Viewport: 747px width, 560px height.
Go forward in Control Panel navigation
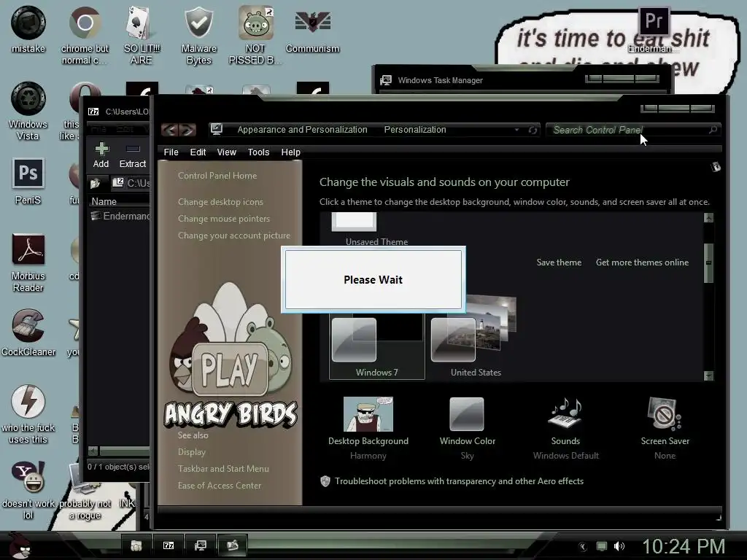(187, 130)
